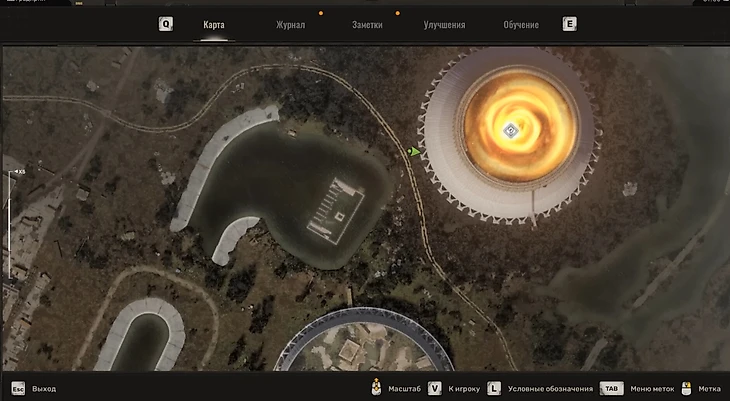Click the TAB key icon

(611, 388)
